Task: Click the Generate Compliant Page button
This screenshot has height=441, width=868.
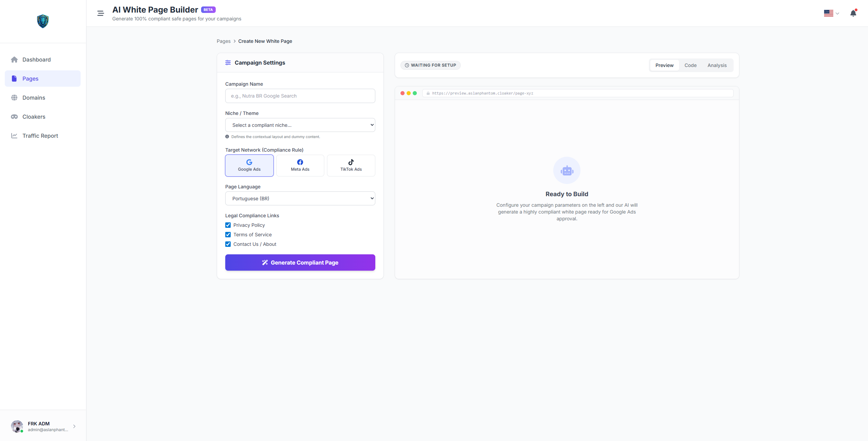Action: point(300,262)
